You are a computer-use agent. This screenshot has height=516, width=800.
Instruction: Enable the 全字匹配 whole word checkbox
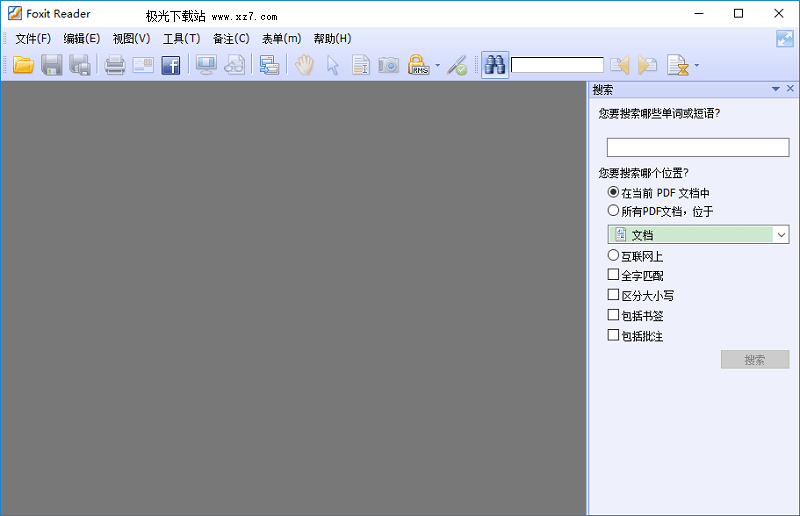(x=613, y=275)
